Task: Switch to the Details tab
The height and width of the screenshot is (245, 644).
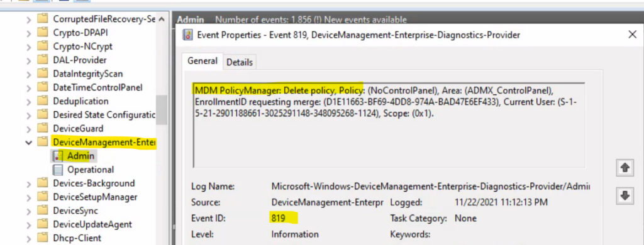Action: pos(240,62)
